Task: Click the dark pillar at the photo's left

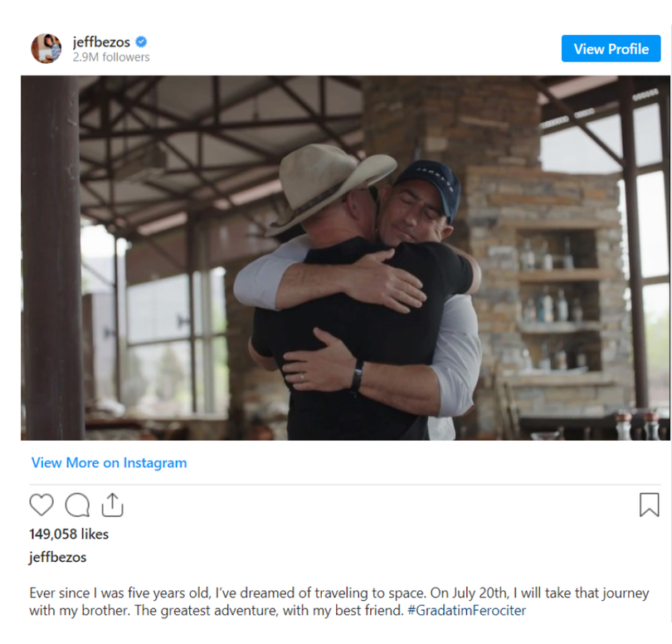Action: (x=51, y=257)
